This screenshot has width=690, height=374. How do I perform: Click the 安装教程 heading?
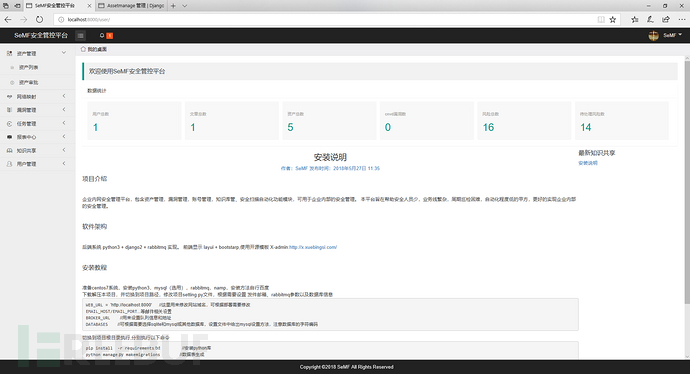tap(95, 268)
